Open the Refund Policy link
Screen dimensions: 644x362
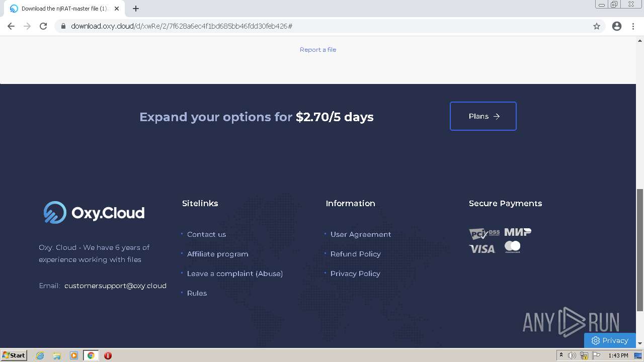pyautogui.click(x=356, y=254)
